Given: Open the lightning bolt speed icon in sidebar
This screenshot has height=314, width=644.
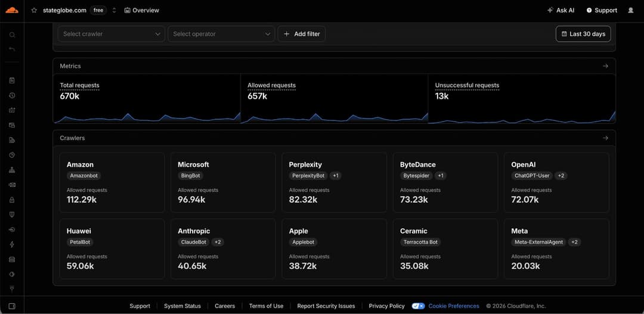Looking at the screenshot, I should [x=12, y=245].
